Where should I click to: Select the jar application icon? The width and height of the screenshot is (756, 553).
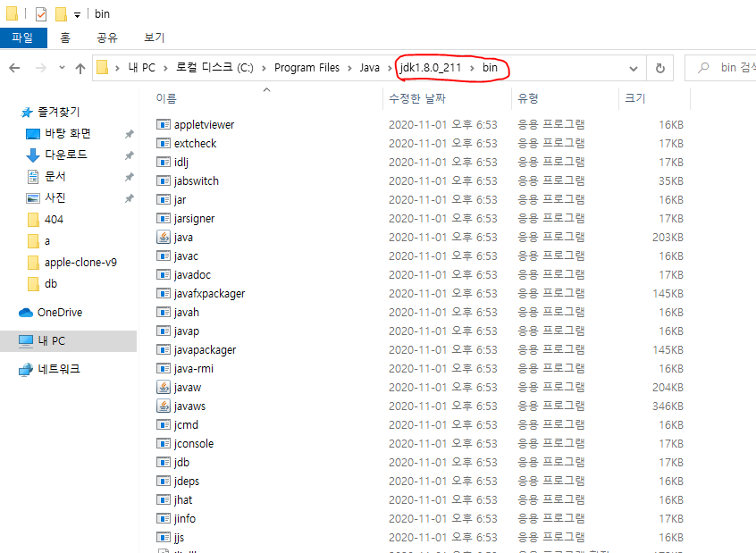click(164, 199)
